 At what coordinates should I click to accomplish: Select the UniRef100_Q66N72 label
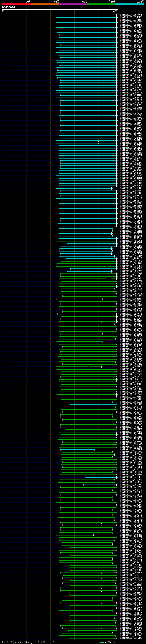click(x=131, y=98)
